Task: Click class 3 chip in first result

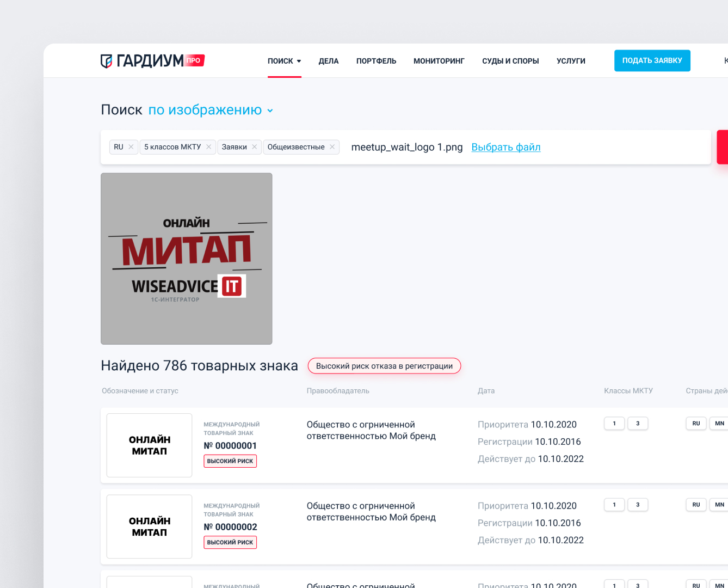Action: [638, 424]
